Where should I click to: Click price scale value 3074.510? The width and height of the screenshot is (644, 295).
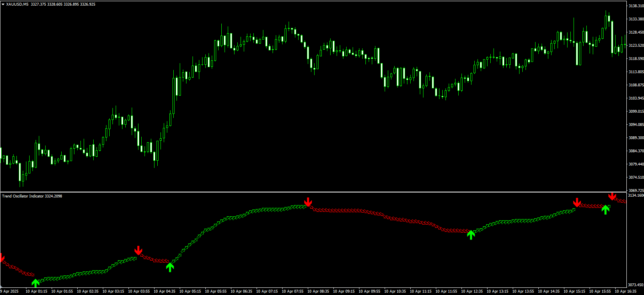coord(636,177)
